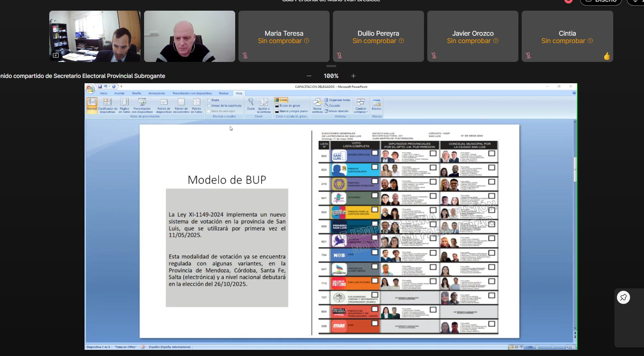
Task: Expand the Cambiar ventanas dropdown
Action: [x=361, y=105]
